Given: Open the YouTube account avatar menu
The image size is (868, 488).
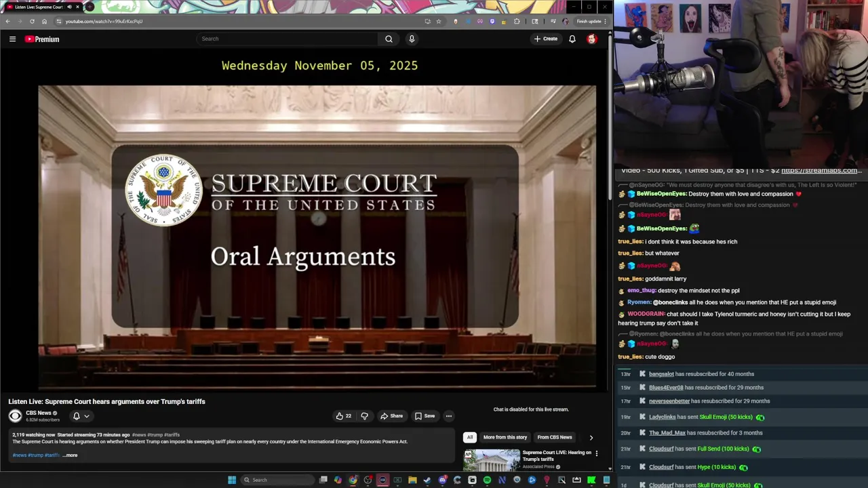Looking at the screenshot, I should pyautogui.click(x=591, y=39).
